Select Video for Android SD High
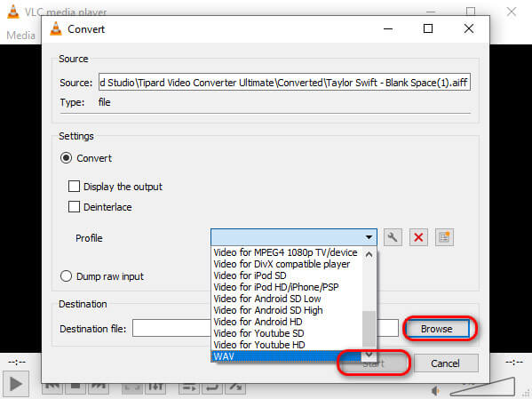The height and width of the screenshot is (399, 532). pos(268,310)
